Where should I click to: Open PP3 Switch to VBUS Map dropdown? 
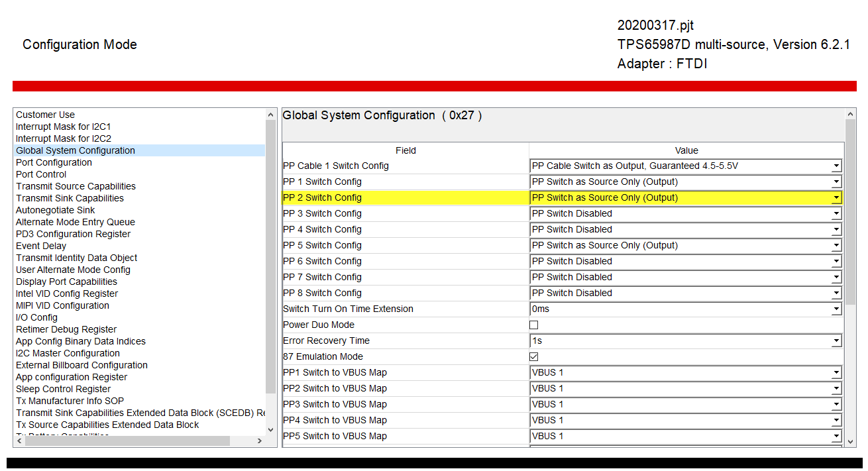[x=686, y=404]
